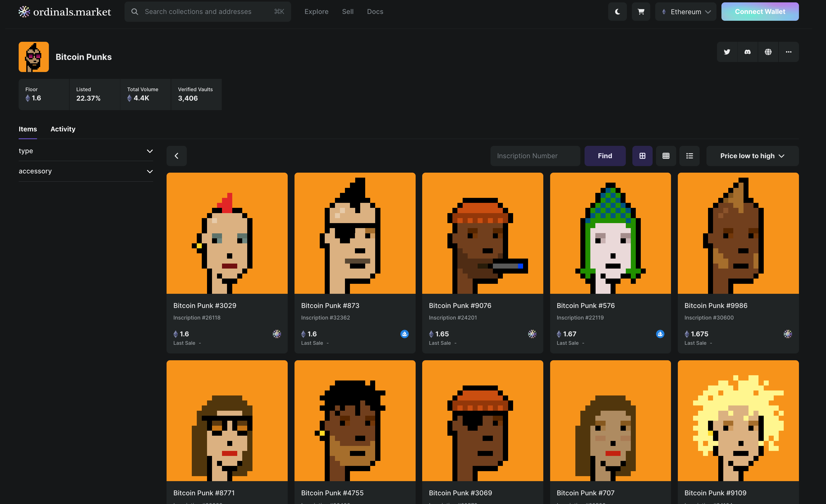The image size is (826, 504).
Task: Open the shopping cart
Action: [x=641, y=12]
